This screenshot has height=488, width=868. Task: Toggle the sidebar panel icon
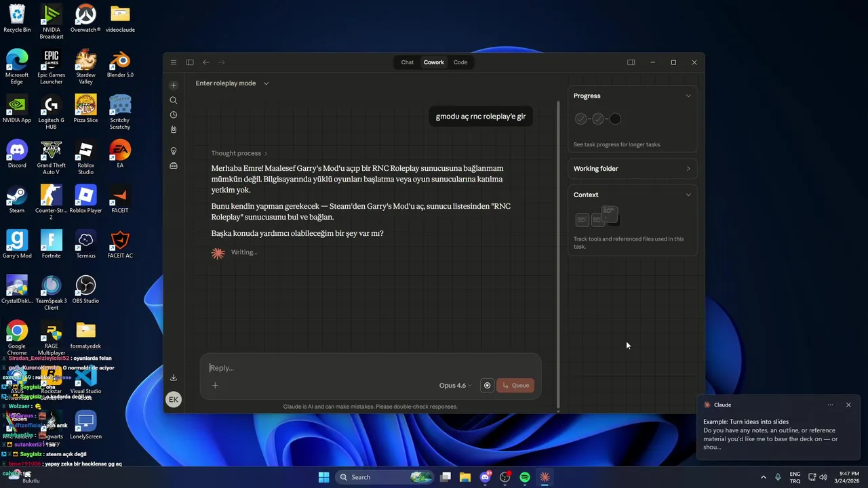(x=190, y=62)
